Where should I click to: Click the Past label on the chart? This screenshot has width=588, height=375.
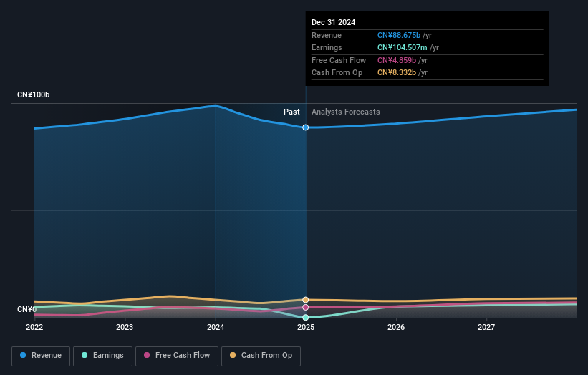291,112
